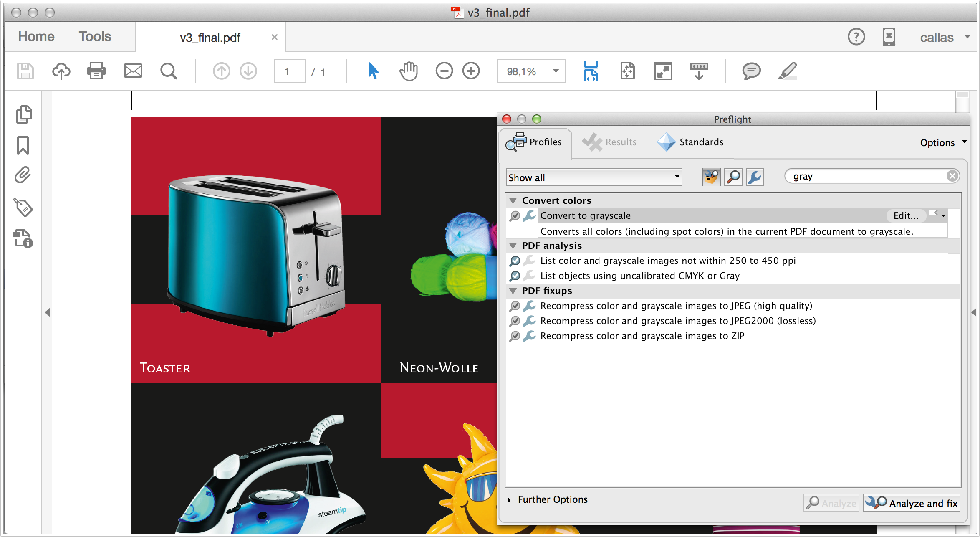This screenshot has height=537, width=980.
Task: Open the Show all dropdown
Action: (x=594, y=177)
